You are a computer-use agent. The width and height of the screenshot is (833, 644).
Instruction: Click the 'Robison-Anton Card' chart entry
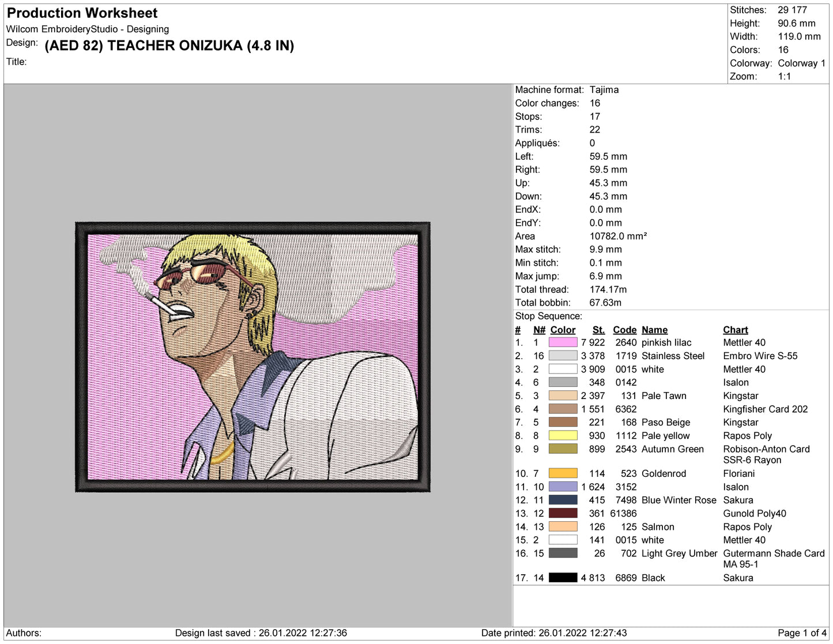pos(766,449)
